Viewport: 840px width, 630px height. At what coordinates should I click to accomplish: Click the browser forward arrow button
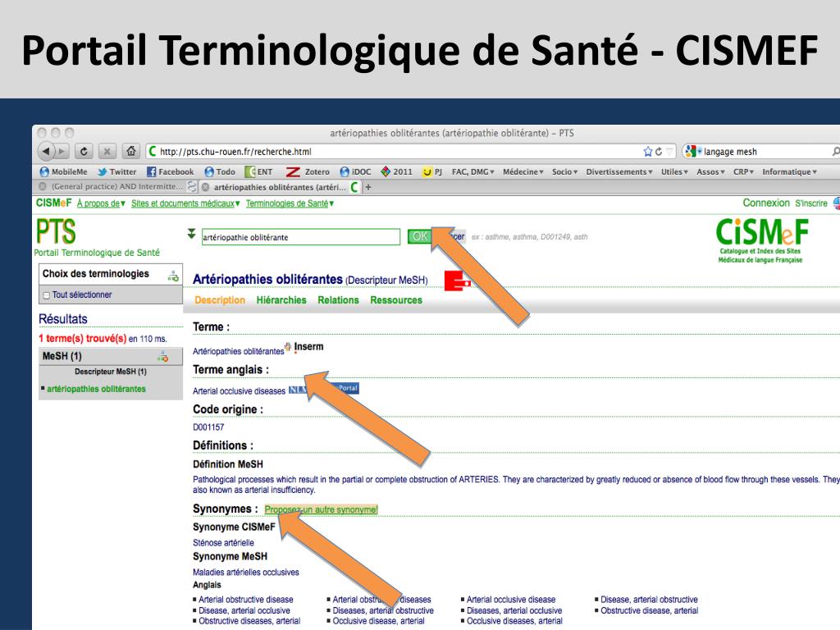tap(62, 152)
